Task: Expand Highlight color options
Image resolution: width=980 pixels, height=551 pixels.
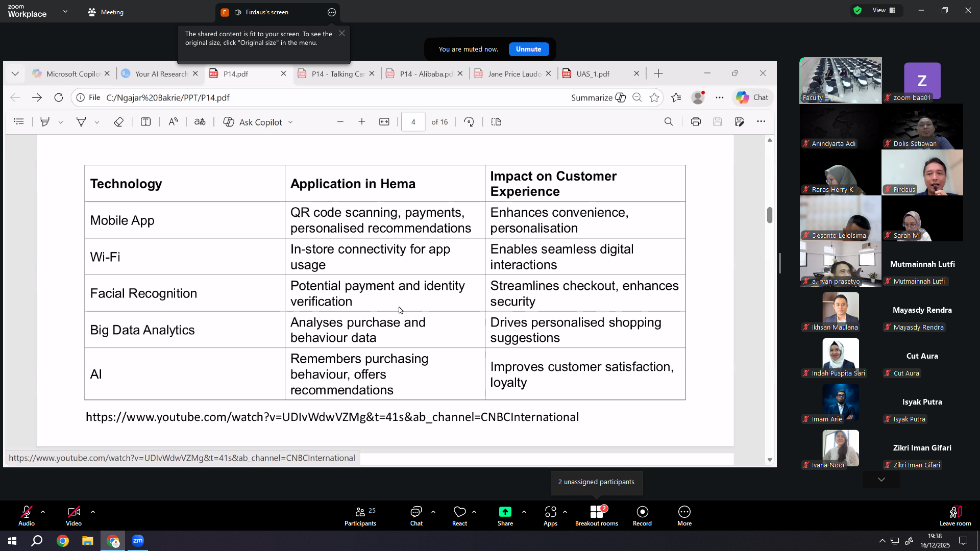Action: coord(61,122)
